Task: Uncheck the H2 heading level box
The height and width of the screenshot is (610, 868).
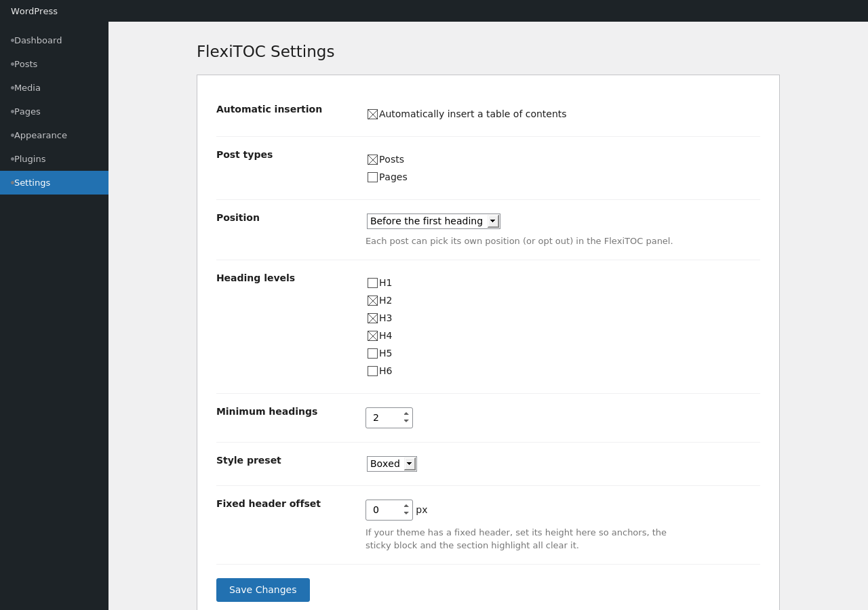Action: coord(372,301)
